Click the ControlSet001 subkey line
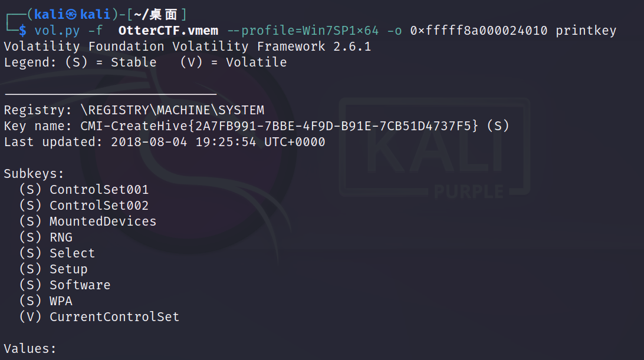 pos(99,190)
